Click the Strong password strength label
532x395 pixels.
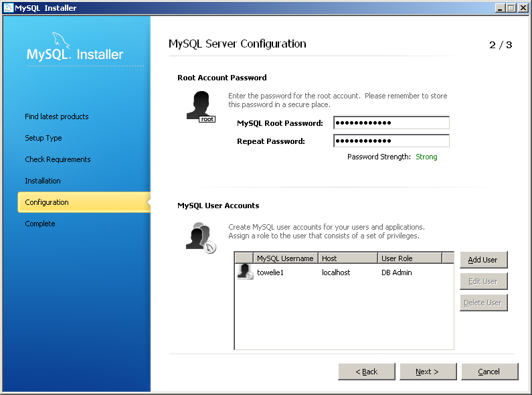click(x=426, y=157)
